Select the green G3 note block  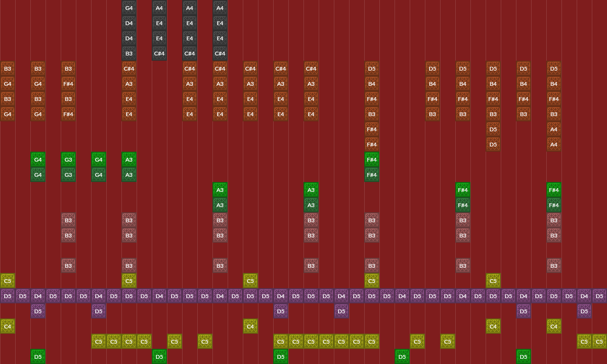click(68, 160)
